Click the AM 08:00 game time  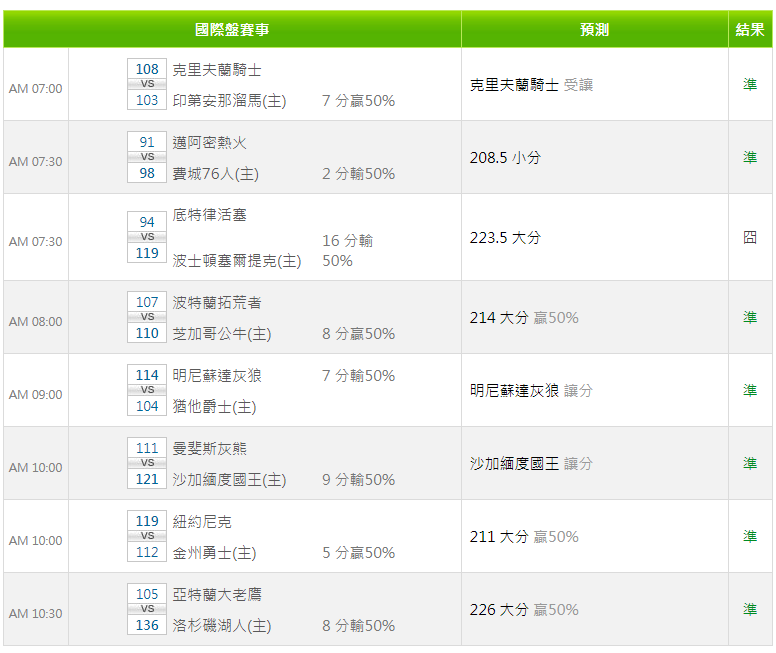[x=36, y=321]
